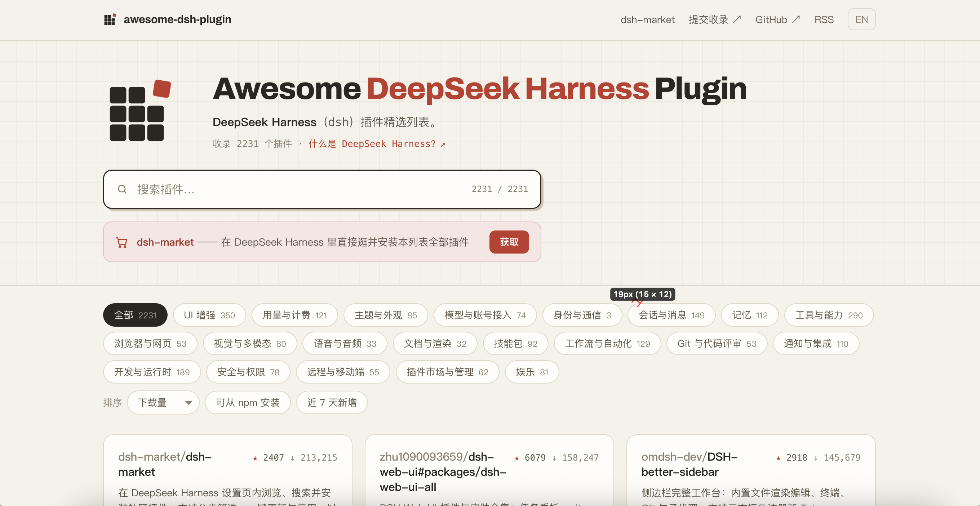Open the RSS feed link
Viewport: 980px width, 506px height.
[x=824, y=19]
